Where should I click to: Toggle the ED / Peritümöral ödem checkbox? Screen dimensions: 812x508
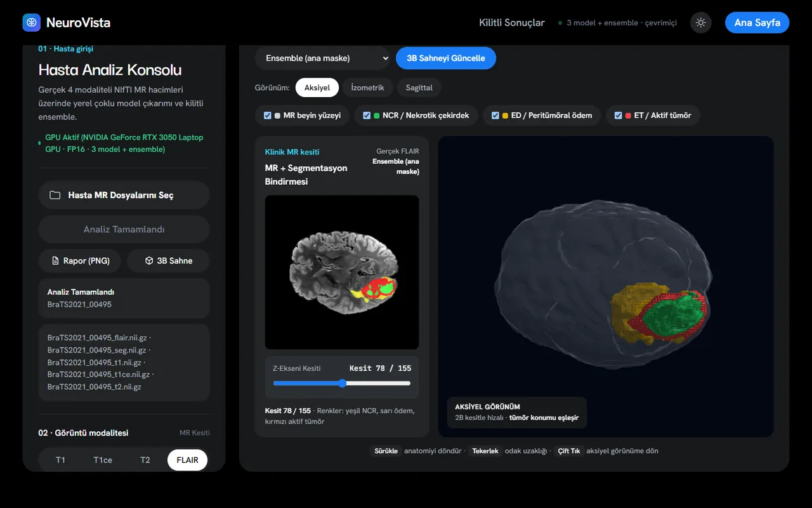495,116
